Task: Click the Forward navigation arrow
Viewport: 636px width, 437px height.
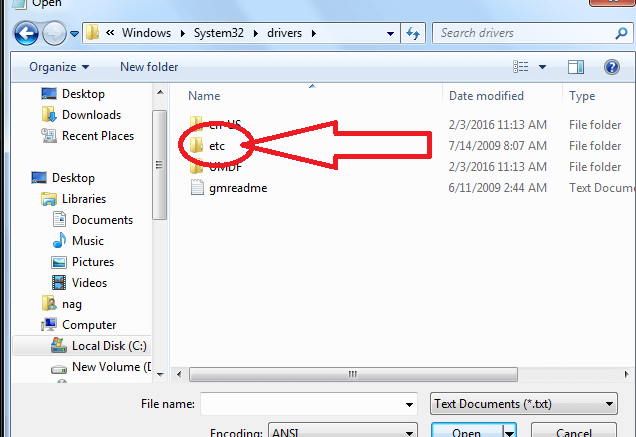Action: [54, 33]
